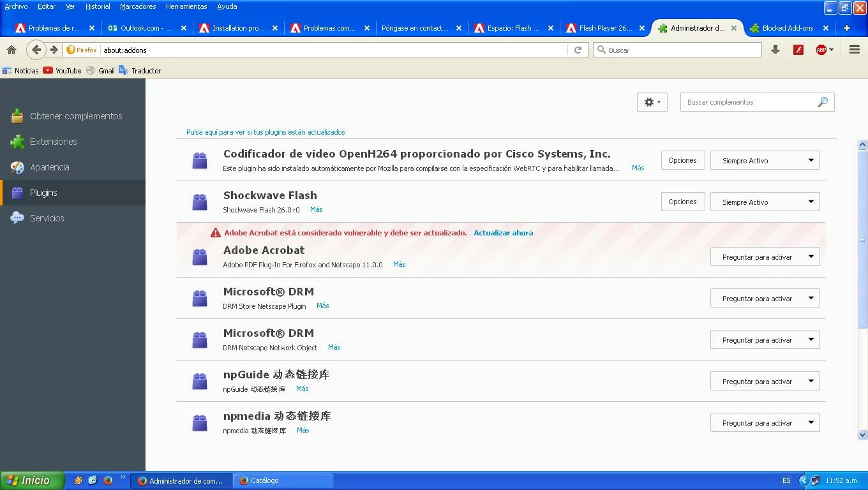868x490 pixels.
Task: Open a new tab with the plus button
Action: click(847, 28)
